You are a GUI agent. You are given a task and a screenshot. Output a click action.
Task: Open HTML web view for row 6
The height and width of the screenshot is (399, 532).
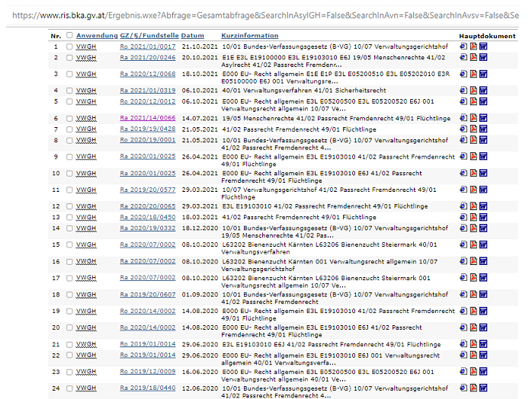pyautogui.click(x=463, y=118)
